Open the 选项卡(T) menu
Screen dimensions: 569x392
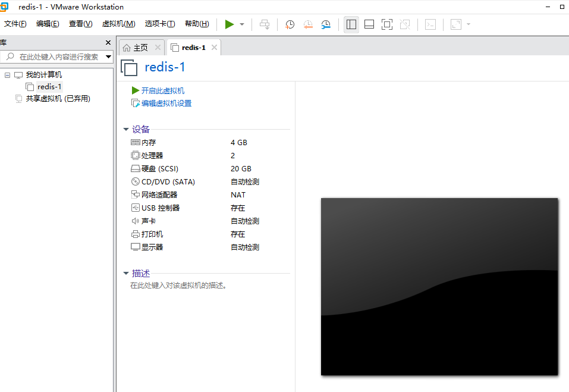click(x=160, y=24)
